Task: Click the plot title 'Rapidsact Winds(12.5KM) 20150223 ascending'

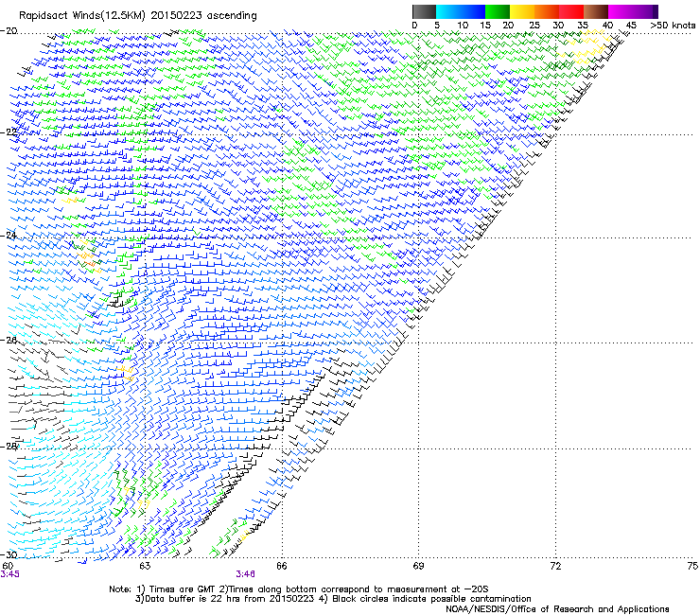Action: click(138, 16)
